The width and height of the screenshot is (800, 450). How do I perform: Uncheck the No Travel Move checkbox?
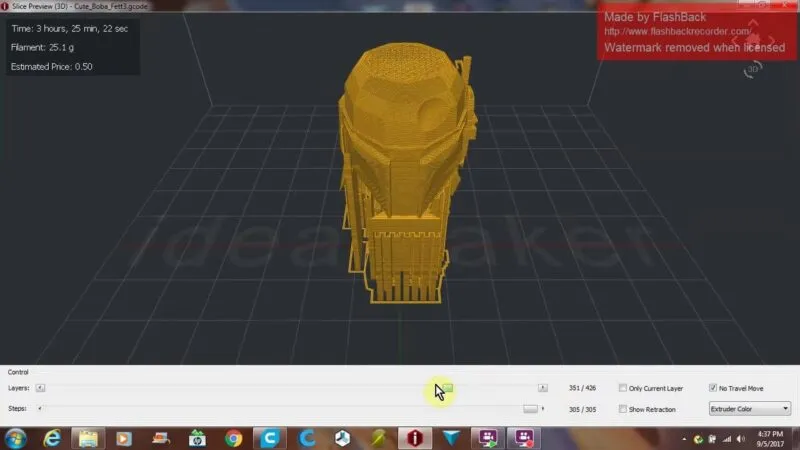712,388
